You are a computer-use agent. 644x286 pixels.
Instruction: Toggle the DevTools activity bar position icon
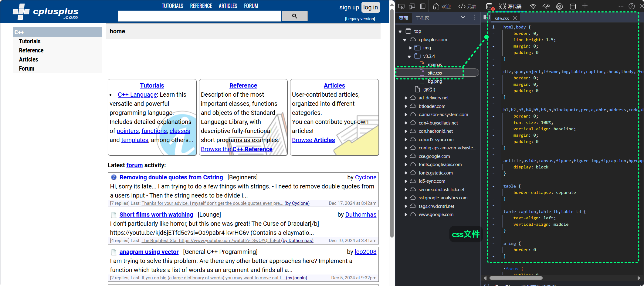coord(422,6)
